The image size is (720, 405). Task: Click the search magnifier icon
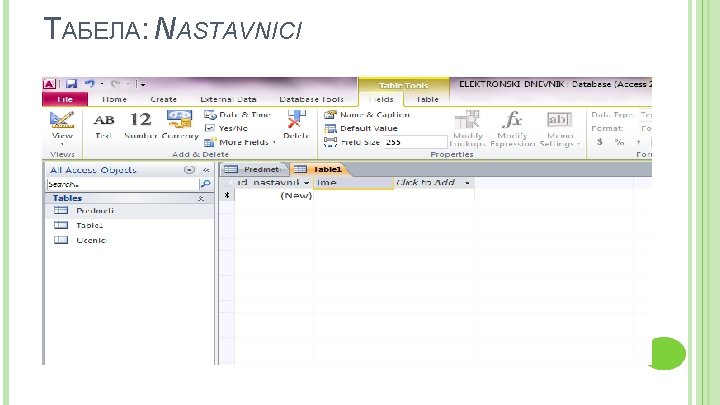coord(205,184)
